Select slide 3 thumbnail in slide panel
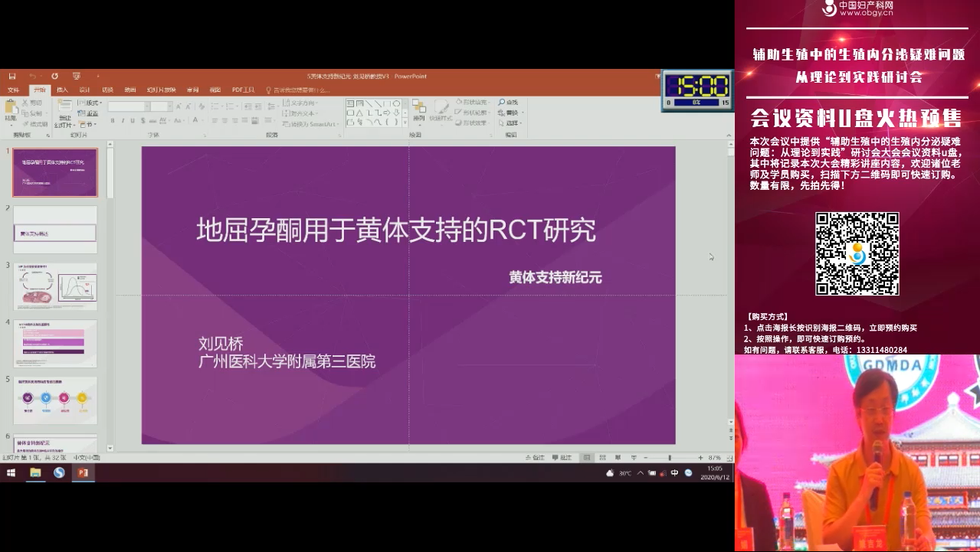This screenshot has height=552, width=980. coord(56,286)
